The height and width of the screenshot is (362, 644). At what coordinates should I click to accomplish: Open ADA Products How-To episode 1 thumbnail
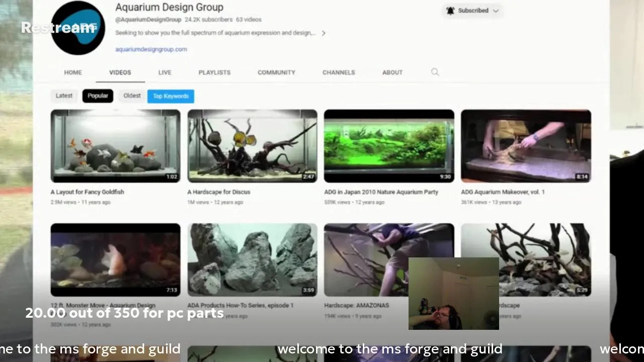[x=252, y=260]
